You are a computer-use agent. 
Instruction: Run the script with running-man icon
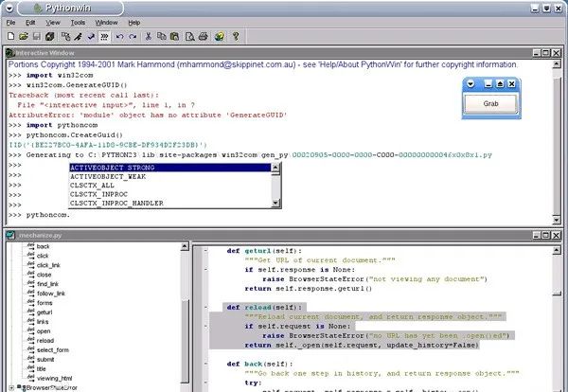click(x=79, y=36)
